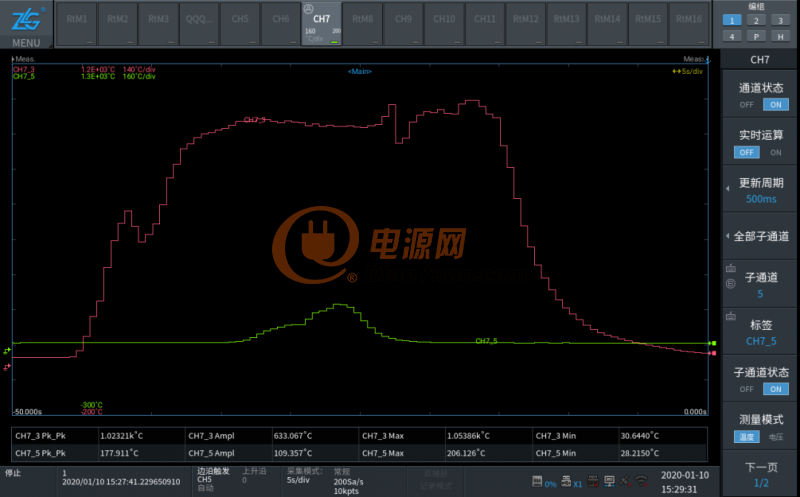Toggle 实时运算 real-time calculation switch
This screenshot has height=497, width=800.
(x=762, y=152)
